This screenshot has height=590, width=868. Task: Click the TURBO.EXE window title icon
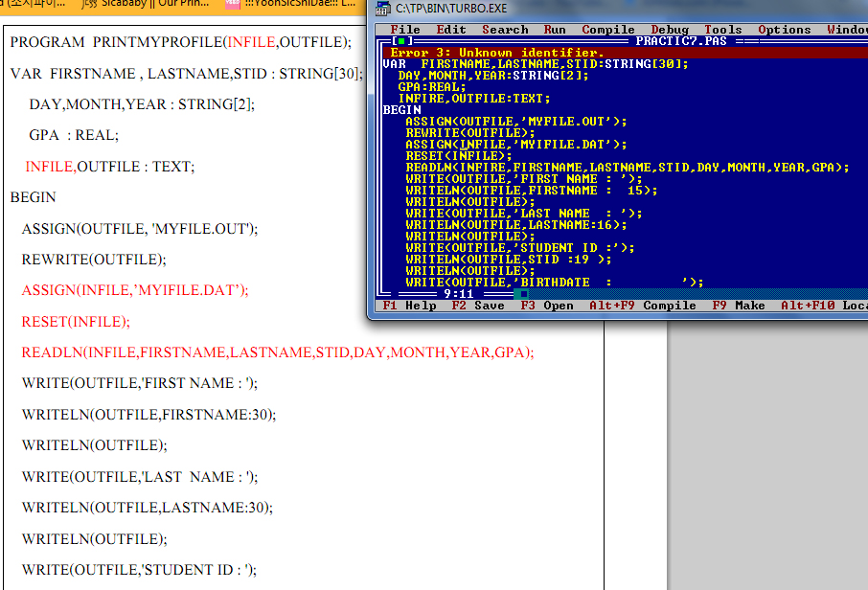(383, 9)
